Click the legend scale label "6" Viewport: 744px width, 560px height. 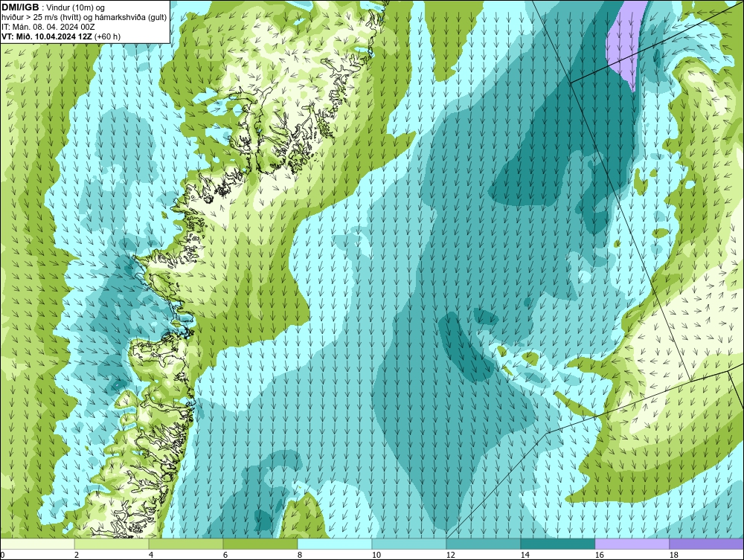225,555
